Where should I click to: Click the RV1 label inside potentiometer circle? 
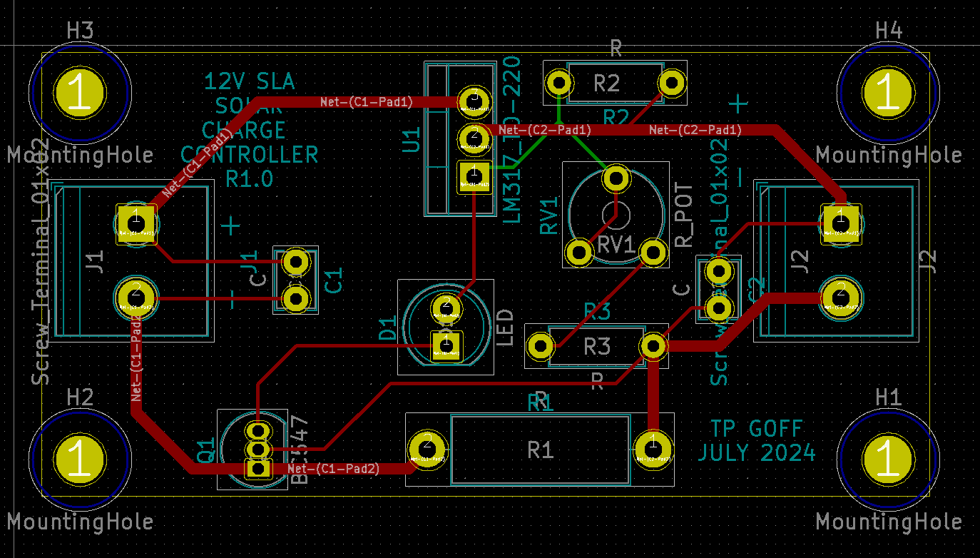[x=616, y=245]
